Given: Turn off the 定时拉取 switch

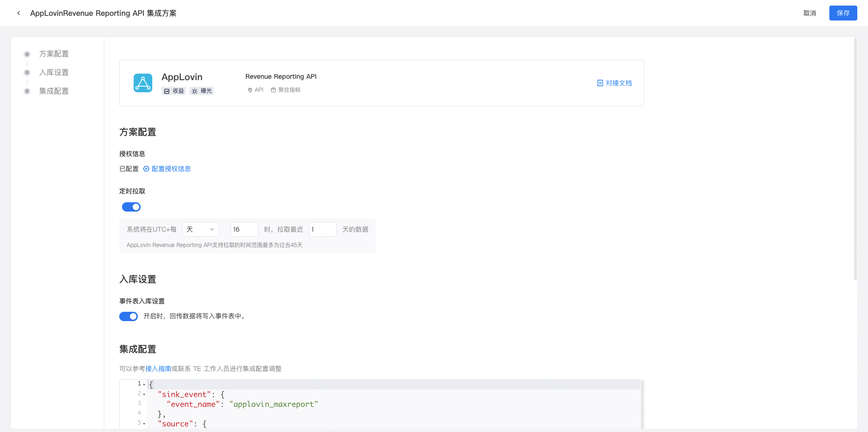Looking at the screenshot, I should 131,207.
